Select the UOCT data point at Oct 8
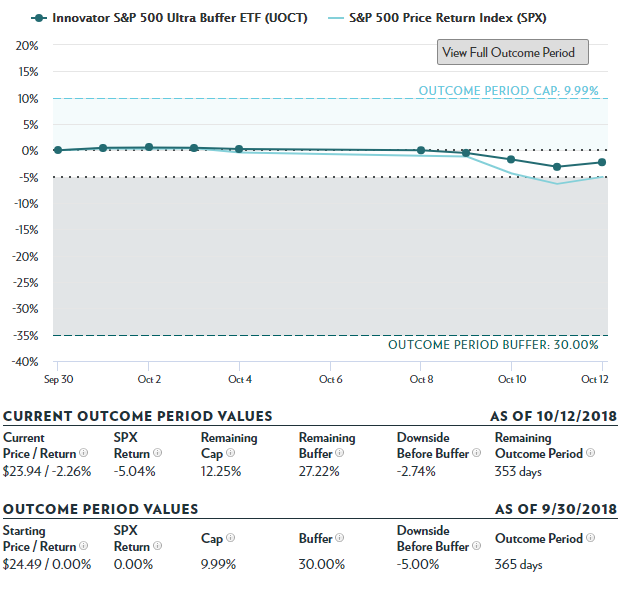Viewport: 637px width, 598px height. point(421,150)
